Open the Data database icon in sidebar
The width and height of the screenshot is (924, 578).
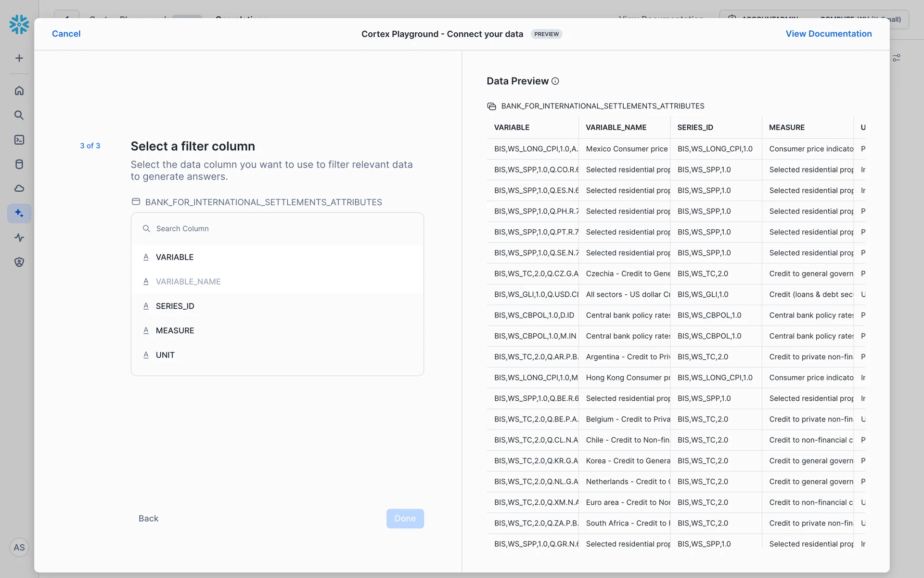(x=19, y=164)
